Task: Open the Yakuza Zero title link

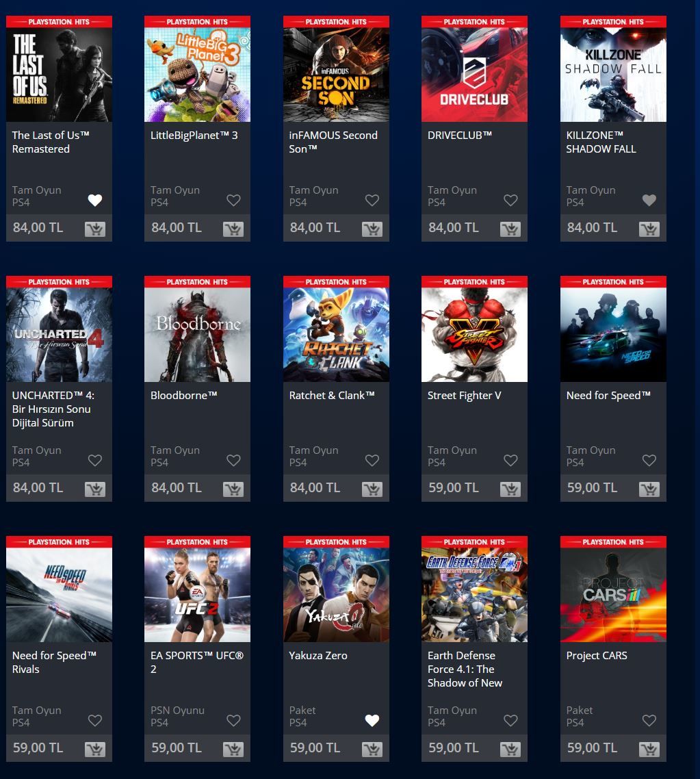Action: point(318,655)
